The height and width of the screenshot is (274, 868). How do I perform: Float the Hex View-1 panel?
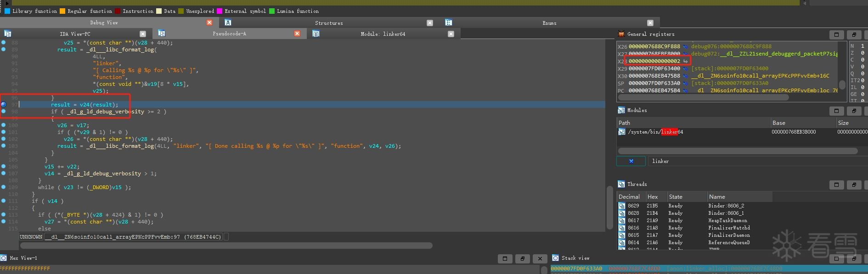[522, 258]
